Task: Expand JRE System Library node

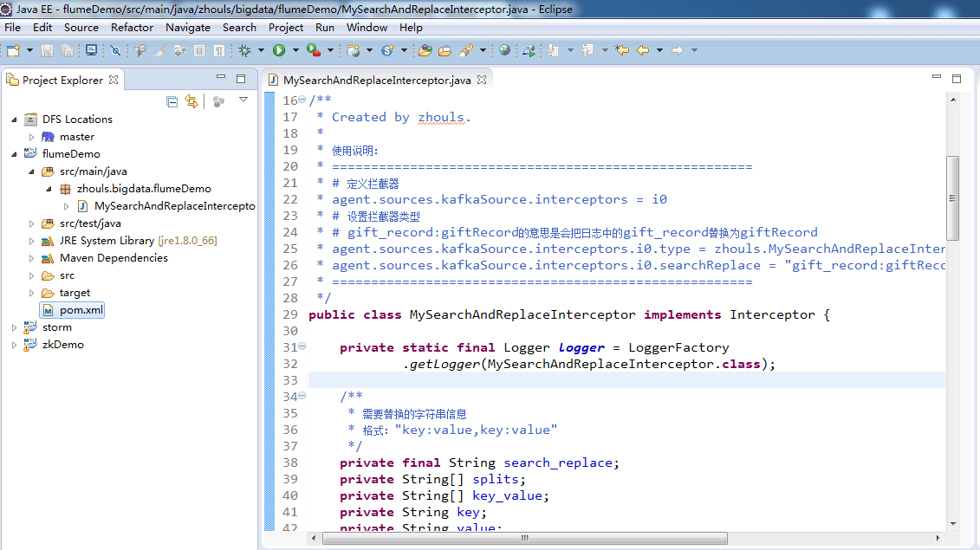Action: tap(31, 241)
